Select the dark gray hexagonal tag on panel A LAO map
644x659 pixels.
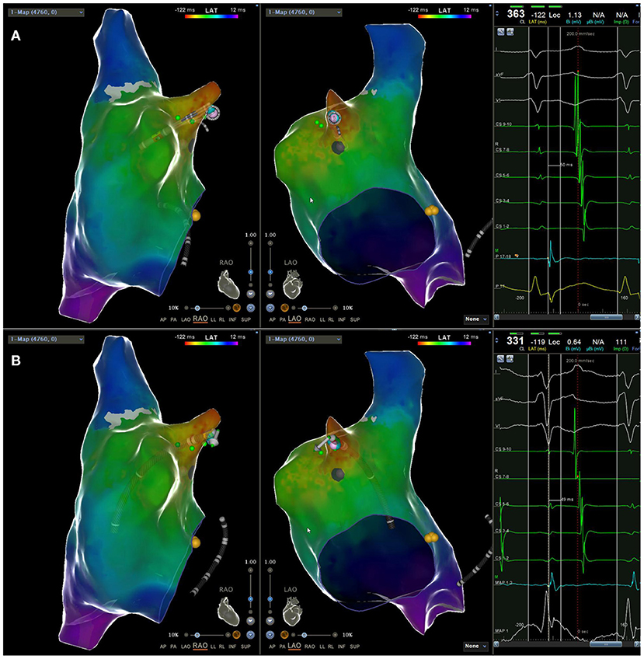click(x=338, y=148)
